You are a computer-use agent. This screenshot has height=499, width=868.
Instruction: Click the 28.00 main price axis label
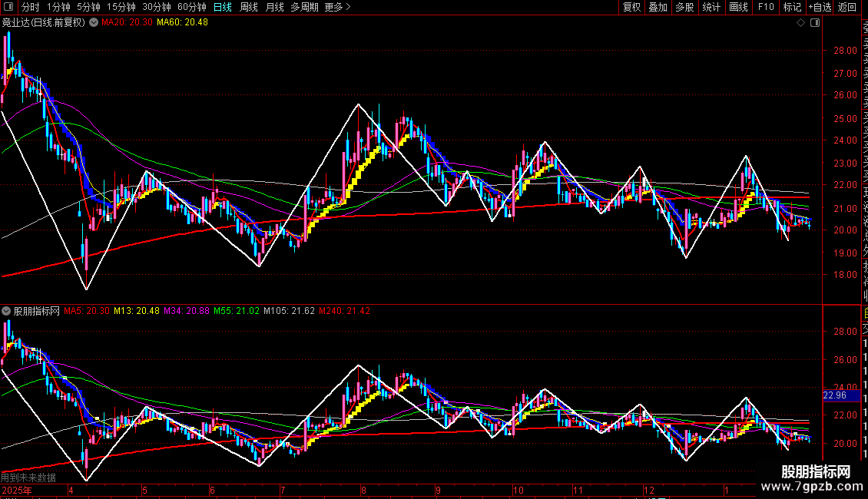845,51
